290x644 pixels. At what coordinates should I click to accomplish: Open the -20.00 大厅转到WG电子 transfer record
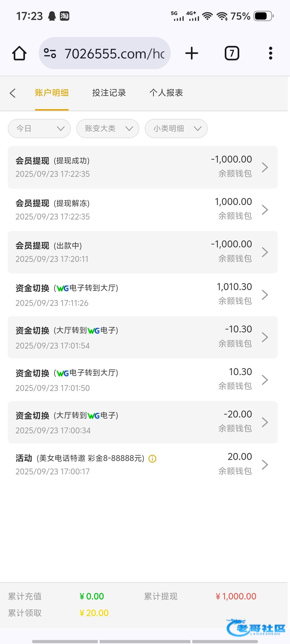[142, 422]
